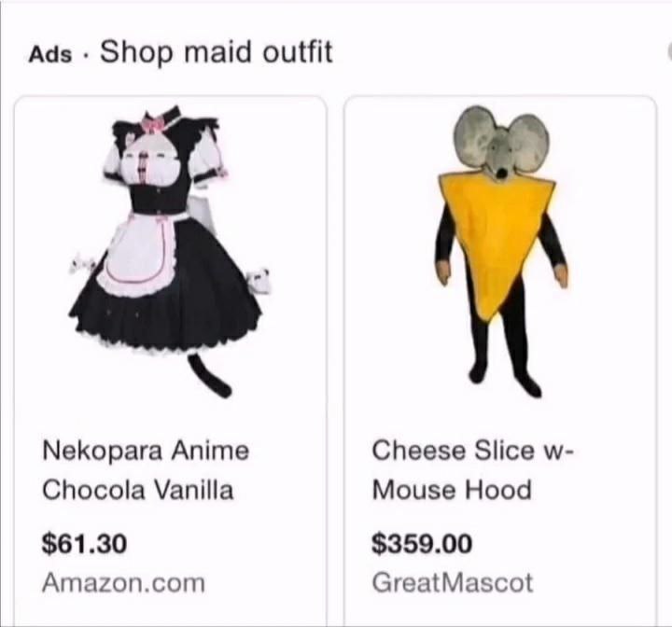
Task: Click the black cat tail below the dress
Action: pyautogui.click(x=210, y=375)
